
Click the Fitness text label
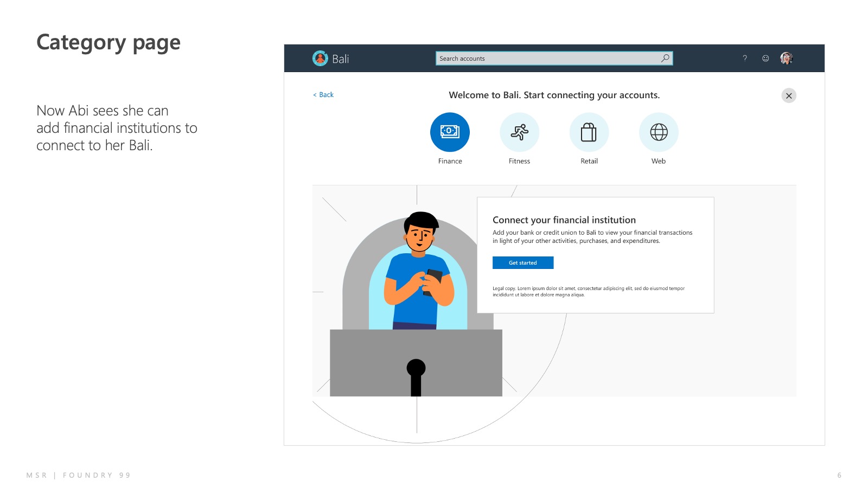click(519, 161)
